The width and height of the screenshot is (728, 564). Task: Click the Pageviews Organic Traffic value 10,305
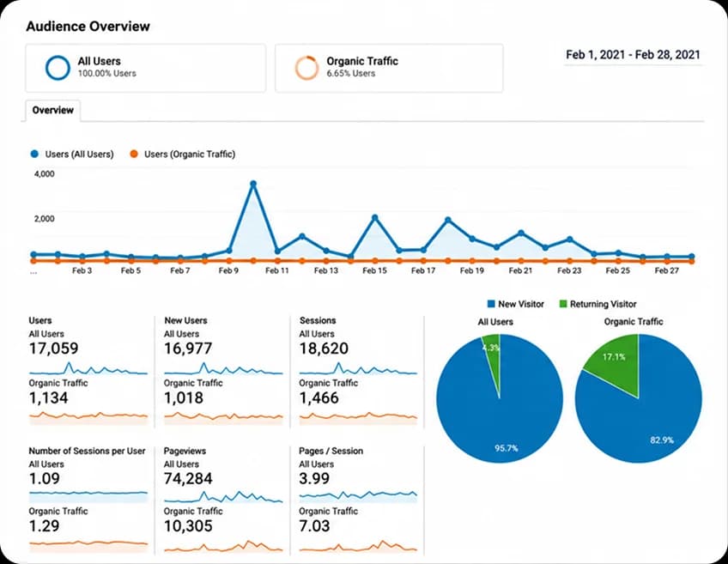point(188,526)
